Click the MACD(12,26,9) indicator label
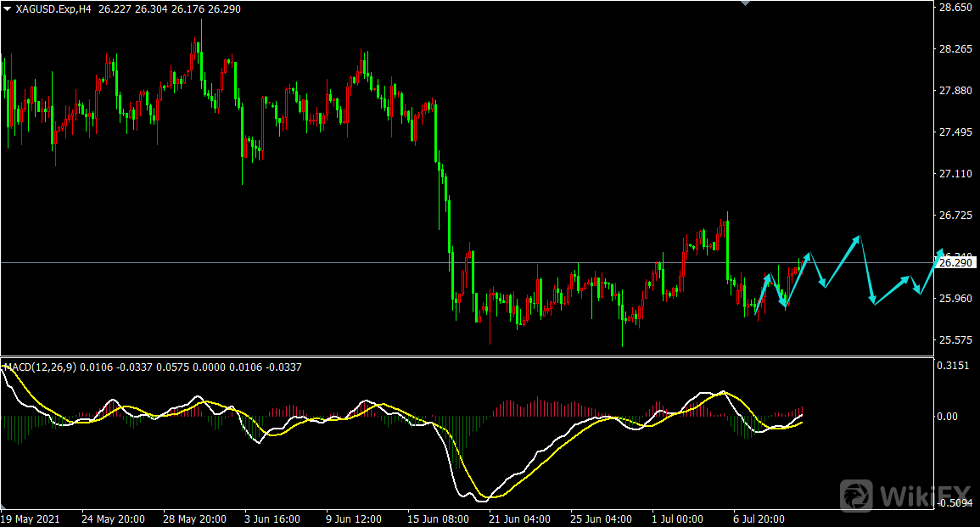This screenshot has height=527, width=980. 40,367
